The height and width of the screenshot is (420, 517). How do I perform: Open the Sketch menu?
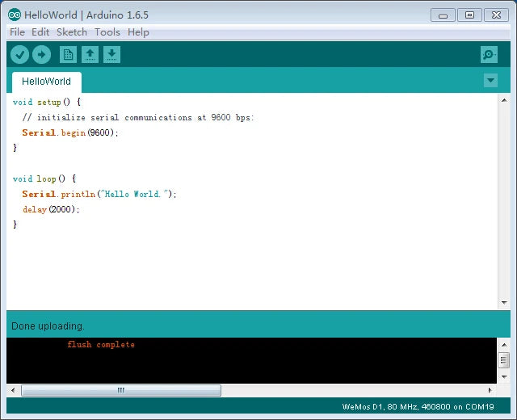[72, 32]
